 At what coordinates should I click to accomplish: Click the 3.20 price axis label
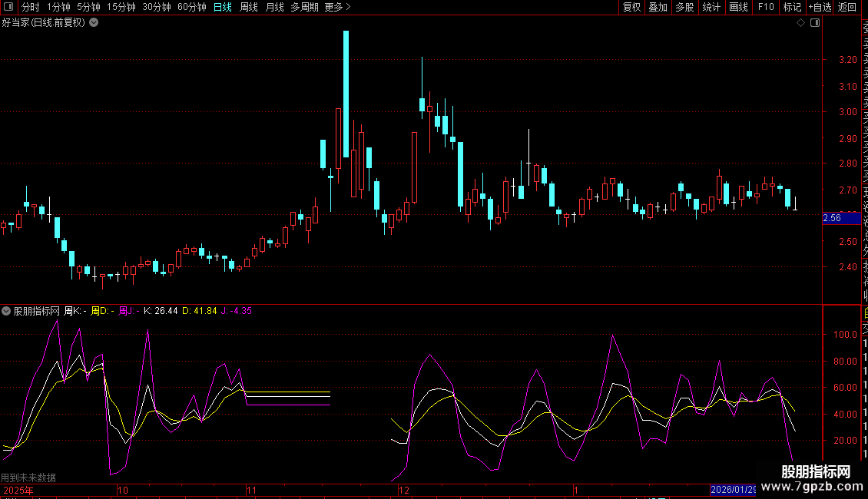[847, 60]
